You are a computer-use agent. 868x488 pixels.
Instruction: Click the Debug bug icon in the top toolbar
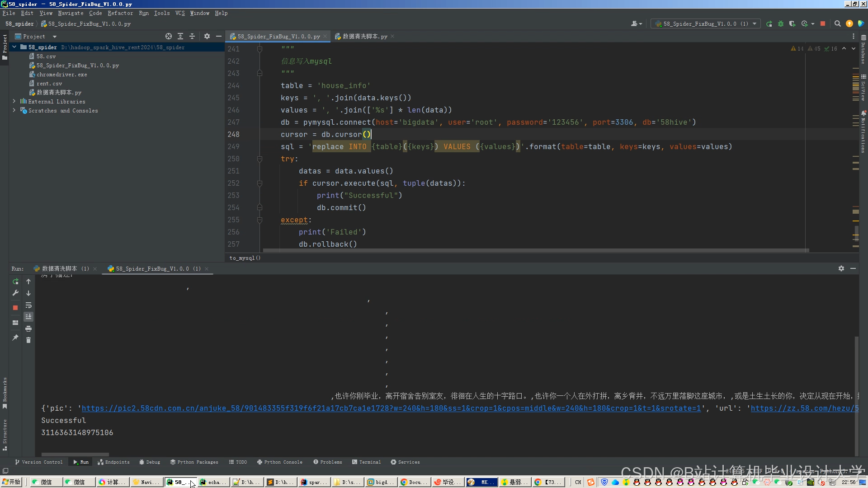click(781, 24)
